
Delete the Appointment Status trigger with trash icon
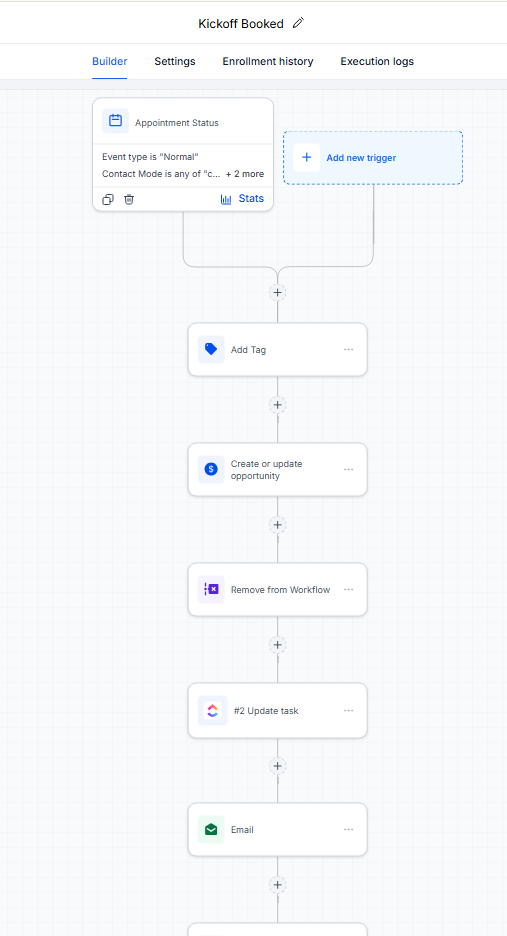click(129, 199)
